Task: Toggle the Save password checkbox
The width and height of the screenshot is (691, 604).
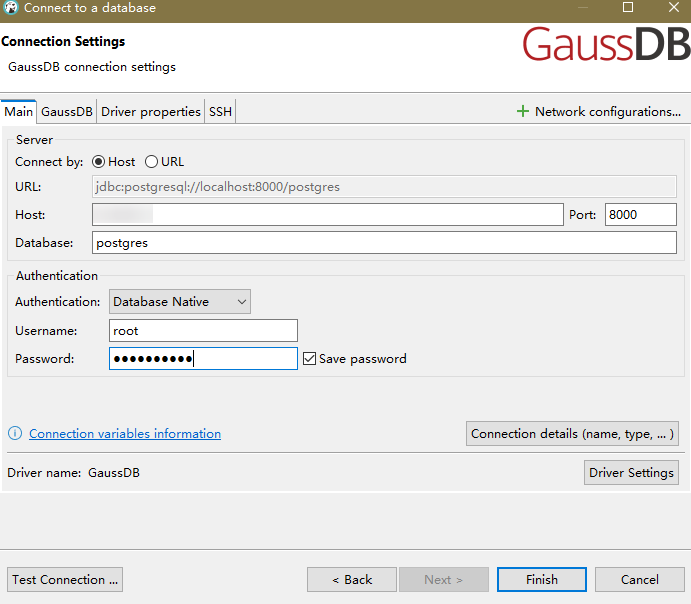Action: [309, 359]
